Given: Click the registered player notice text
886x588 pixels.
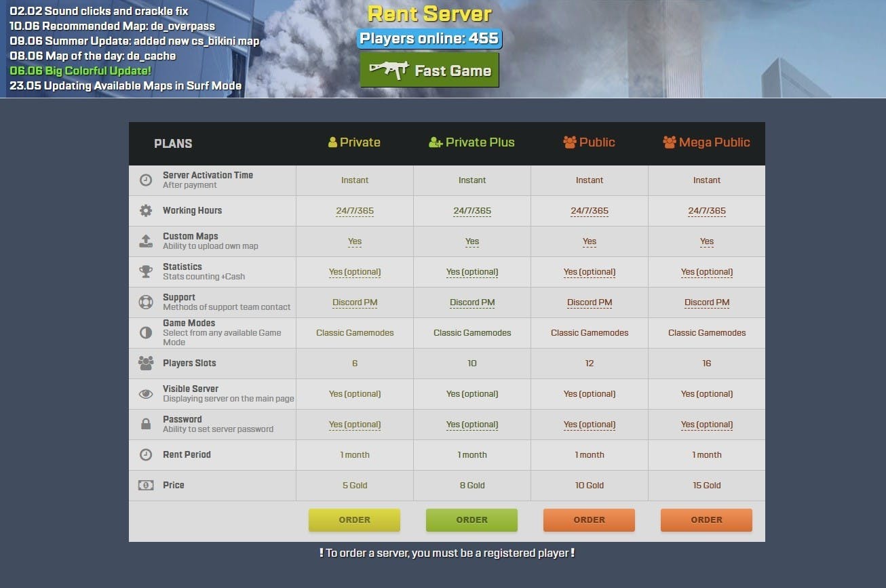Looking at the screenshot, I should point(447,553).
